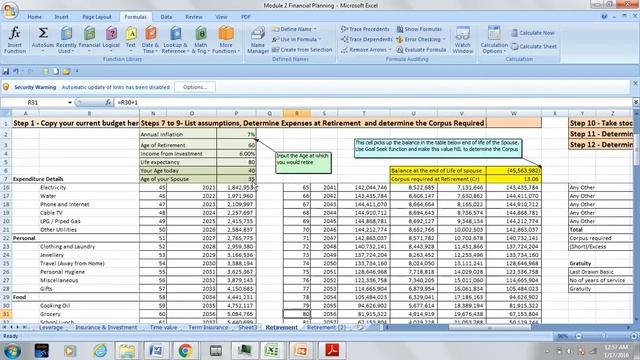The width and height of the screenshot is (640, 360).
Task: Switch to the Retirement (2) sheet tab
Action: click(326, 327)
